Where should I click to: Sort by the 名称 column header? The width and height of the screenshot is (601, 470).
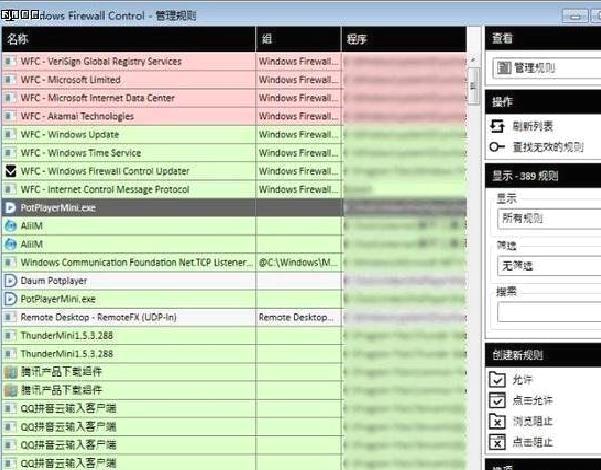point(128,39)
